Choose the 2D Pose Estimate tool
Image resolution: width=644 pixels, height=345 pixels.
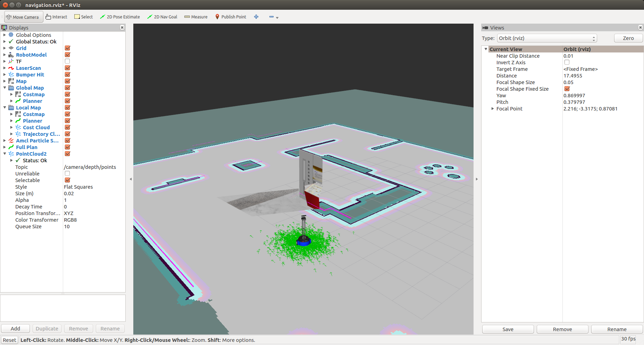point(120,17)
